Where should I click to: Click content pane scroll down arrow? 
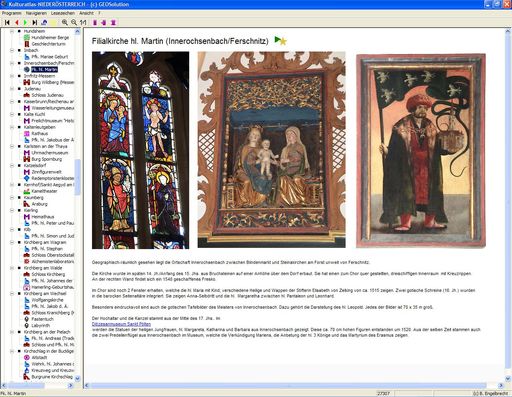tap(508, 379)
